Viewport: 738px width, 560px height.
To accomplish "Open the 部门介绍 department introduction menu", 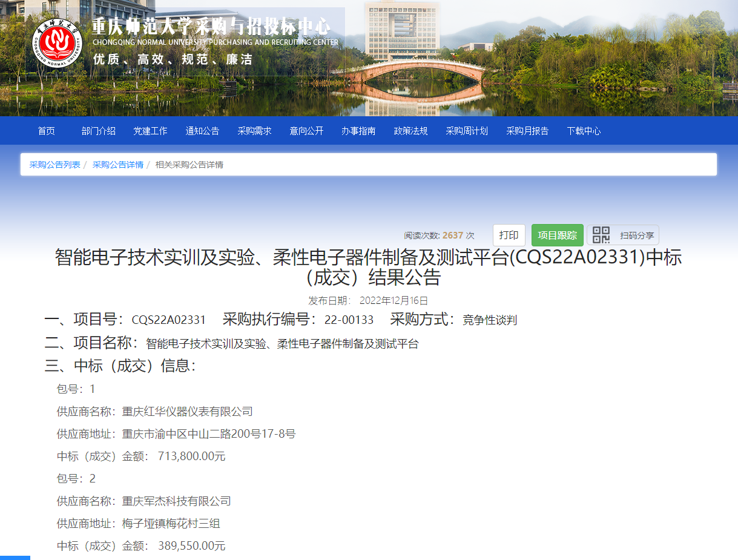I will tap(98, 130).
